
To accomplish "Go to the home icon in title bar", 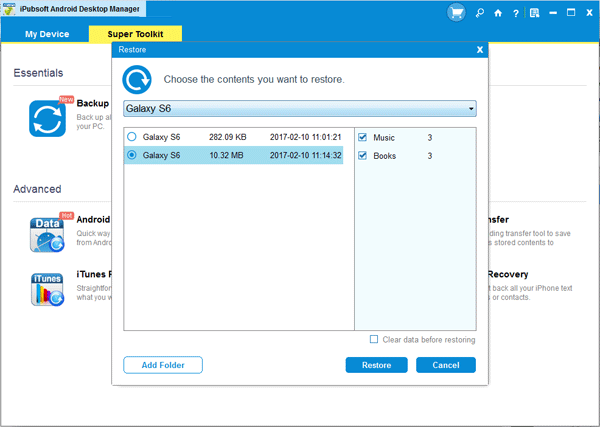I will (x=498, y=14).
